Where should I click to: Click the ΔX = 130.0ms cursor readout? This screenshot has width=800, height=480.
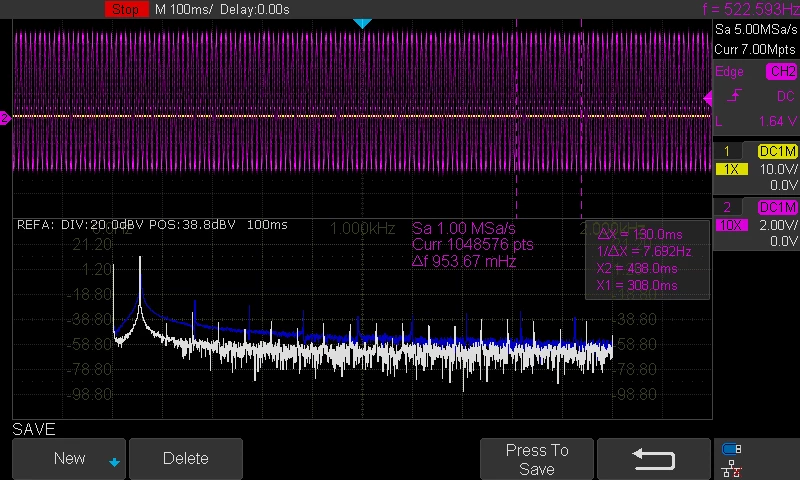click(640, 235)
